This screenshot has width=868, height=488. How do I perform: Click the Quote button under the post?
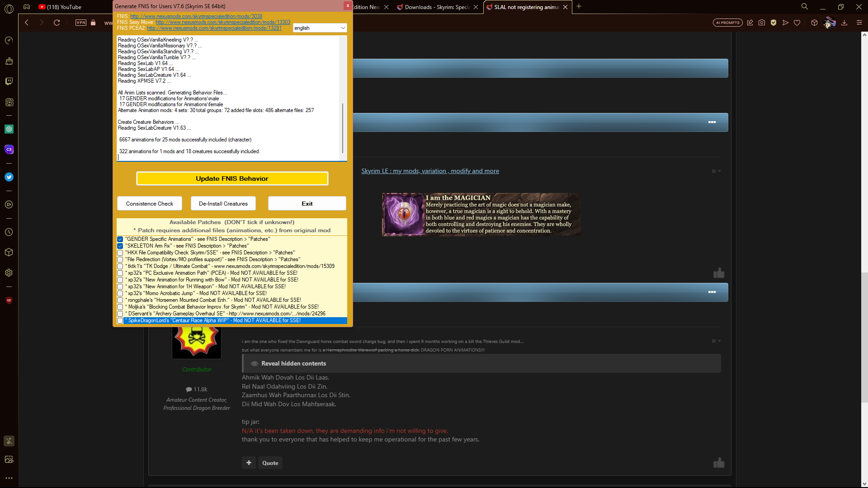[270, 463]
